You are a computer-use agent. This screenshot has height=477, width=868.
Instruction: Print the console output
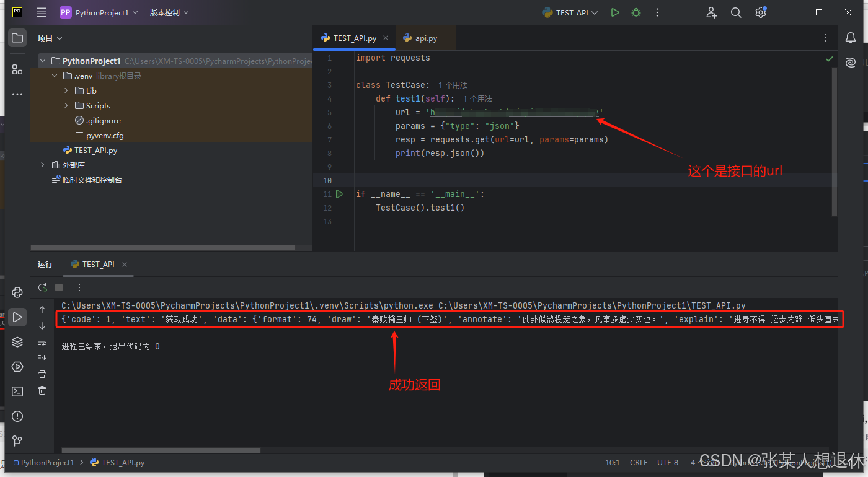pos(42,374)
